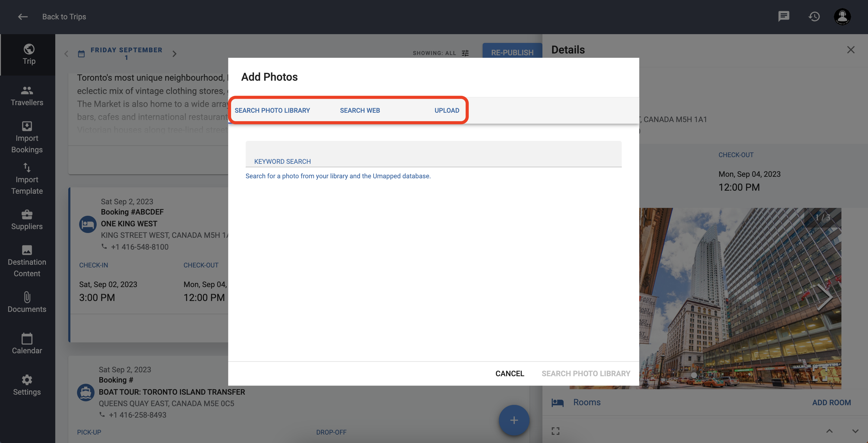Click the Booking #ABCDEF text
Viewport: 868px width, 443px height.
[x=132, y=212]
